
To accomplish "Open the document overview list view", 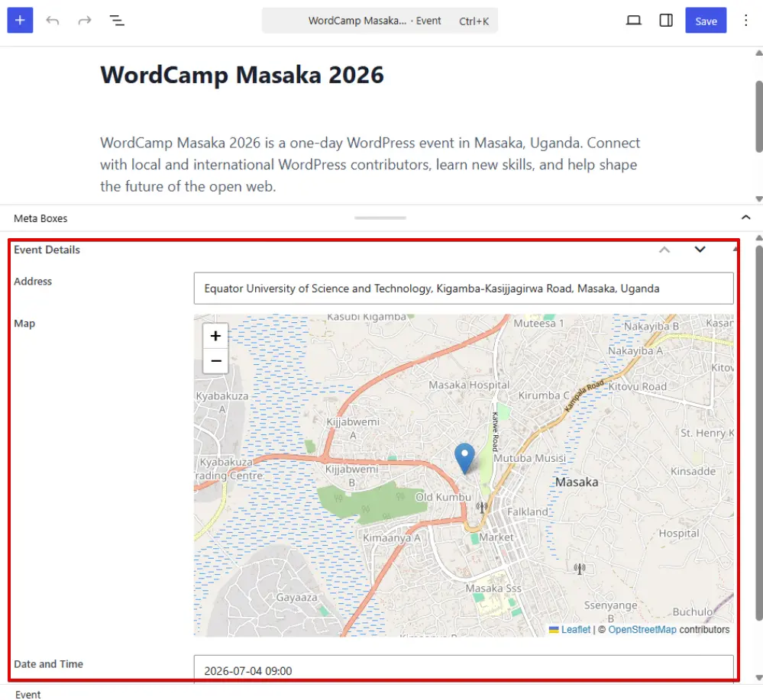I will 117,21.
